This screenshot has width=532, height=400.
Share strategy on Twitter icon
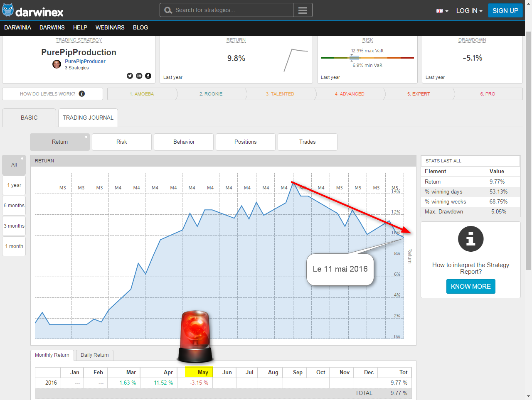point(130,76)
